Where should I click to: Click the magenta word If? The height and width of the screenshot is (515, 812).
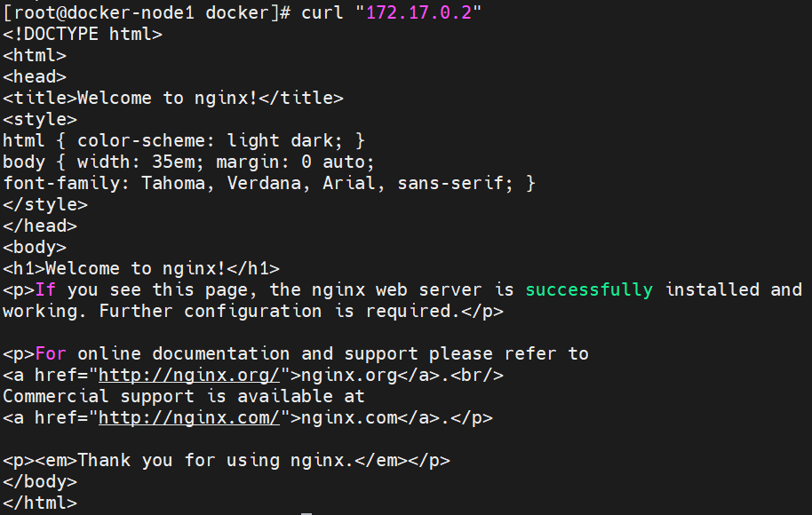(x=45, y=289)
